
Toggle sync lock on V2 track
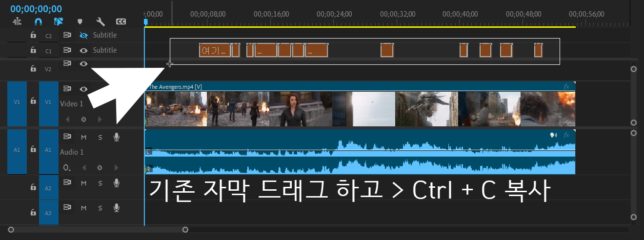pos(67,63)
